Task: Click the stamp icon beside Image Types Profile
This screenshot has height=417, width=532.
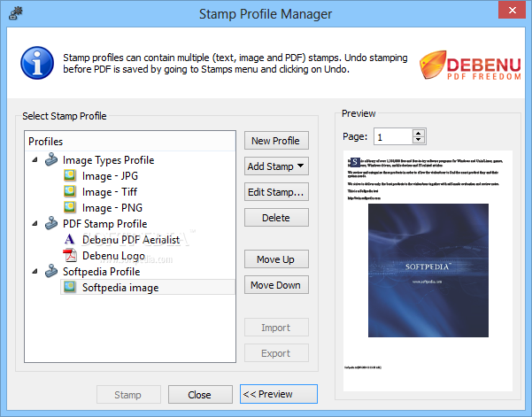Action: click(x=51, y=159)
